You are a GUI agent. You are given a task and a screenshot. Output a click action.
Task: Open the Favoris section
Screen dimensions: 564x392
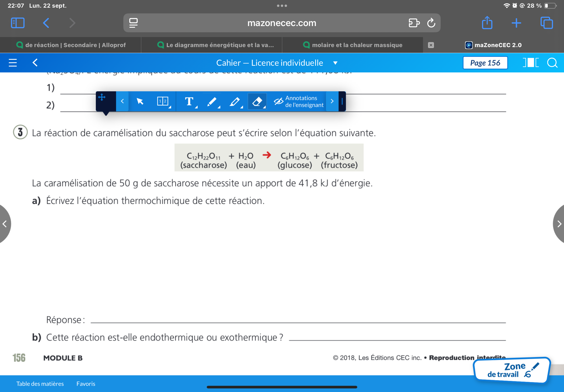coord(86,384)
